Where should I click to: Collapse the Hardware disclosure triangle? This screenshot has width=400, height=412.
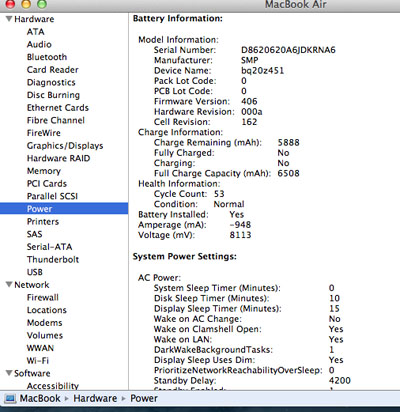tap(9, 19)
